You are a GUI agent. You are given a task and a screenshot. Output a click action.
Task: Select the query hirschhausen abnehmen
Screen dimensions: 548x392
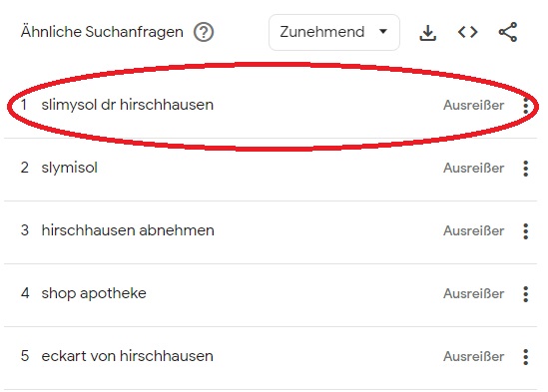[128, 230]
